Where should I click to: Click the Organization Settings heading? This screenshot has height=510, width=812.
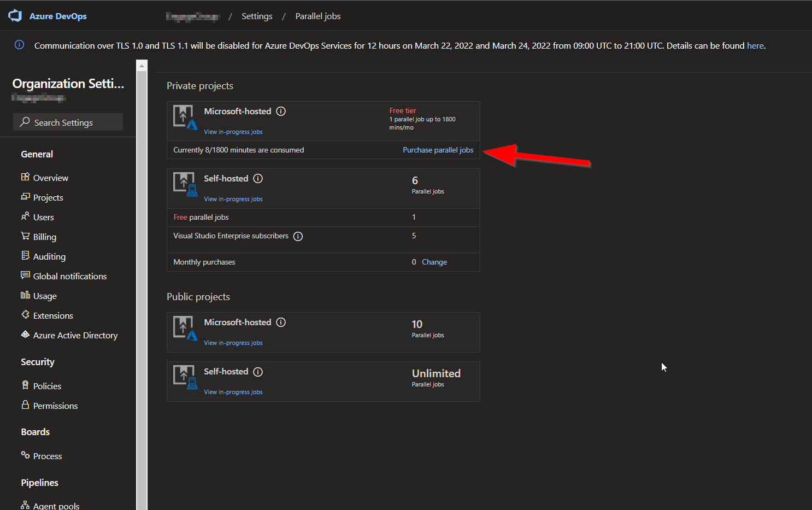coord(68,84)
